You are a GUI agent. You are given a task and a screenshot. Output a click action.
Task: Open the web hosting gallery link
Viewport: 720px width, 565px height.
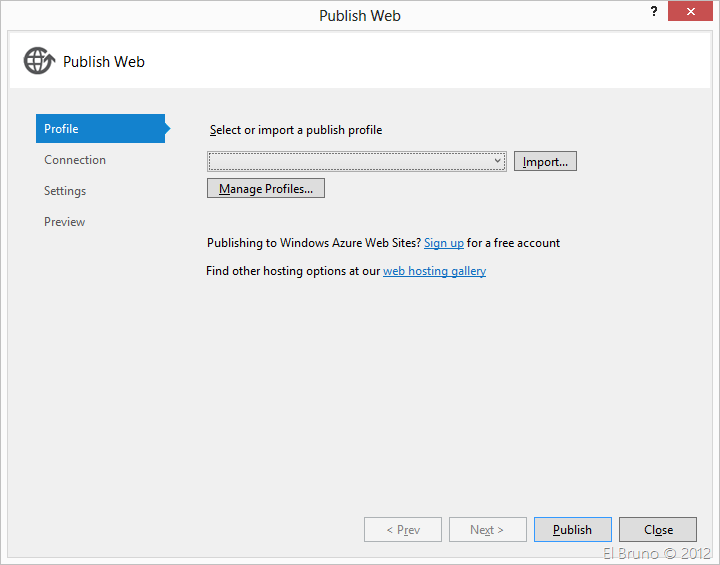point(434,271)
